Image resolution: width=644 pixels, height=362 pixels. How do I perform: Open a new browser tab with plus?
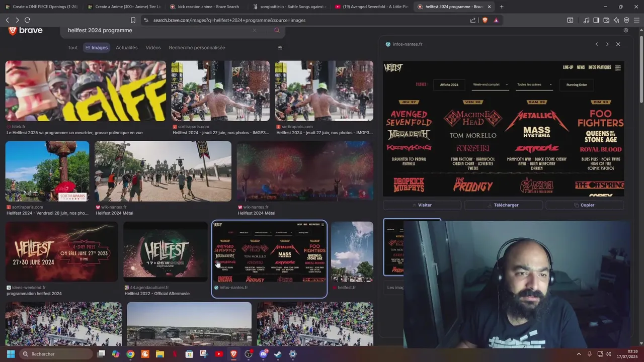point(502,7)
